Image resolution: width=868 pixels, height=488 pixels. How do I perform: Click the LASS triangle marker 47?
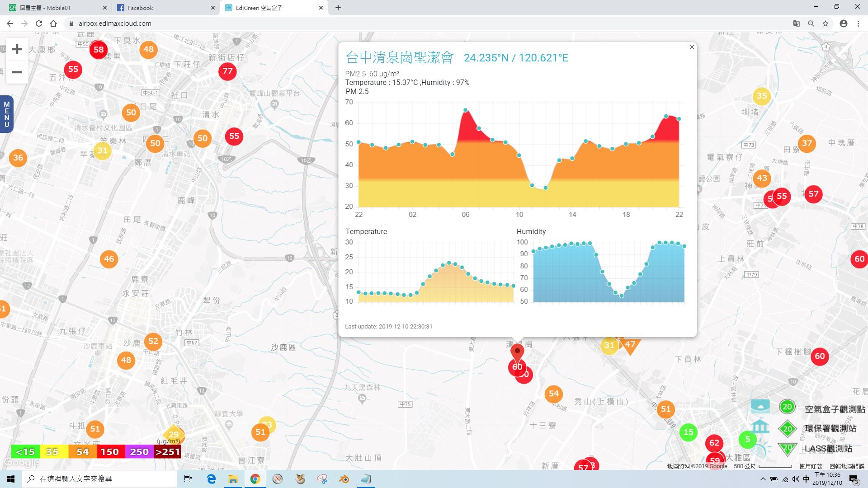630,345
